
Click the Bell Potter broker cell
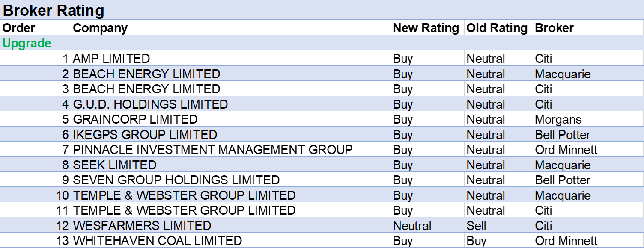pos(563,135)
